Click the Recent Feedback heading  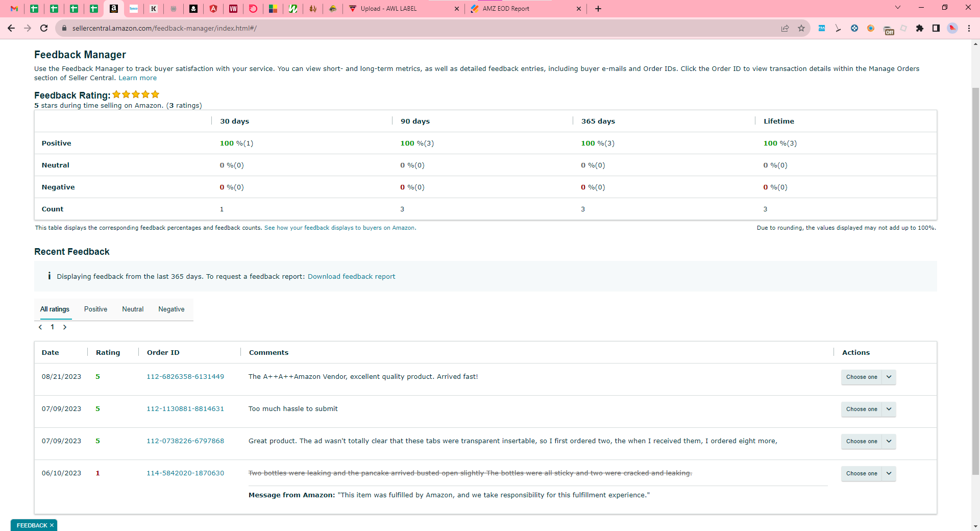click(x=72, y=252)
